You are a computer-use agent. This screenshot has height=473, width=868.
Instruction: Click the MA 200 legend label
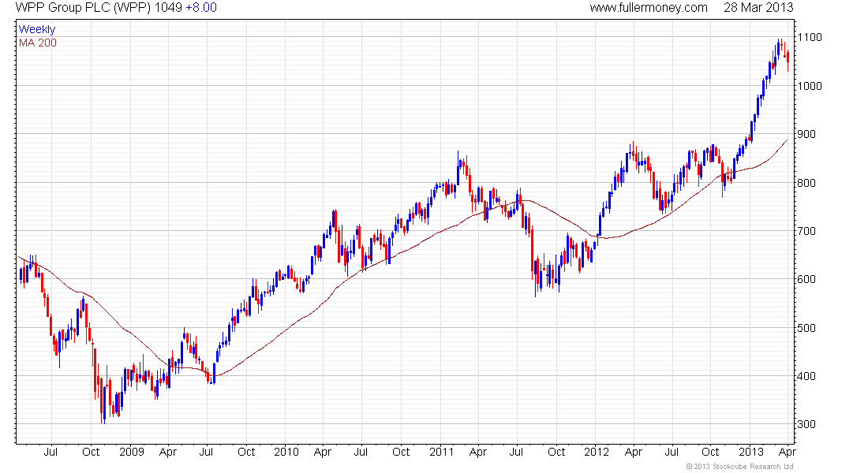click(38, 43)
